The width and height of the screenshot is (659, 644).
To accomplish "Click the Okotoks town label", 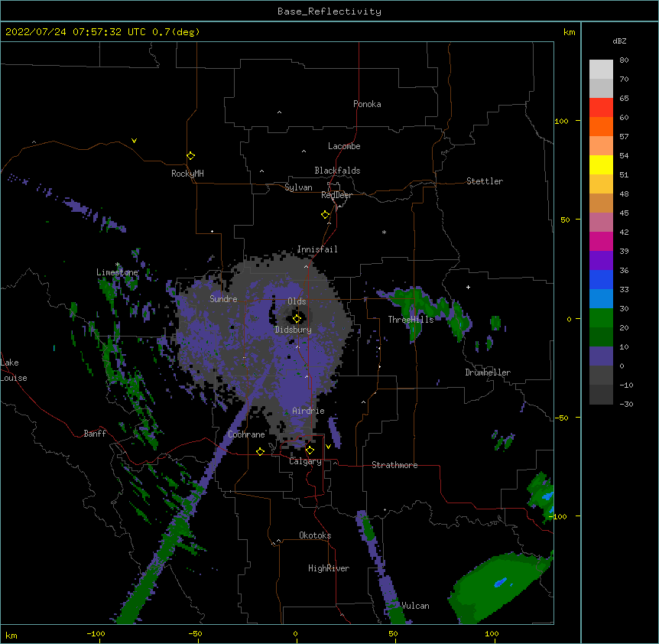I will pyautogui.click(x=315, y=535).
